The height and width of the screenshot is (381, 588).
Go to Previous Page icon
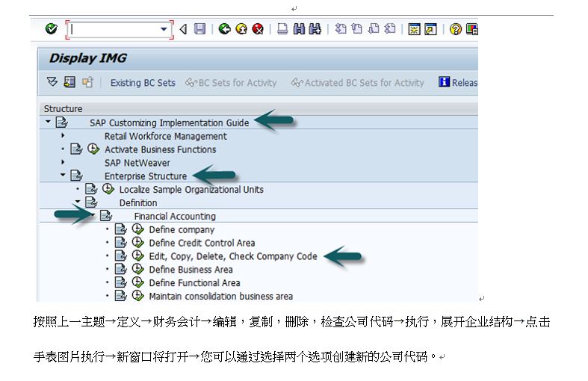356,29
